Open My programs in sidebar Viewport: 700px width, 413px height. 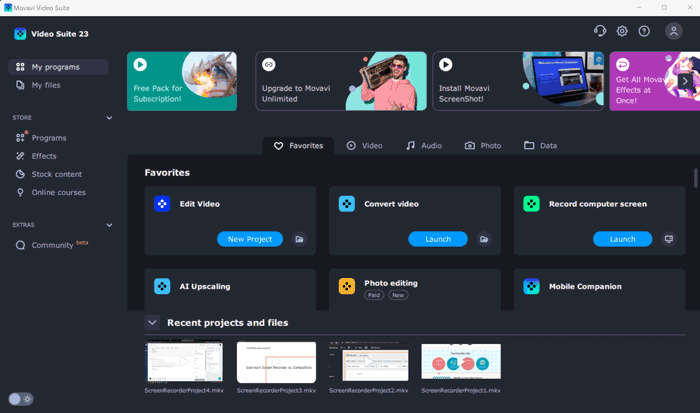tap(58, 67)
